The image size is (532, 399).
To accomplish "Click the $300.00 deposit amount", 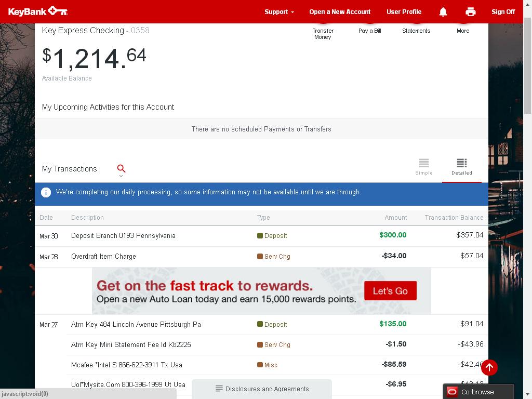I will click(x=393, y=235).
